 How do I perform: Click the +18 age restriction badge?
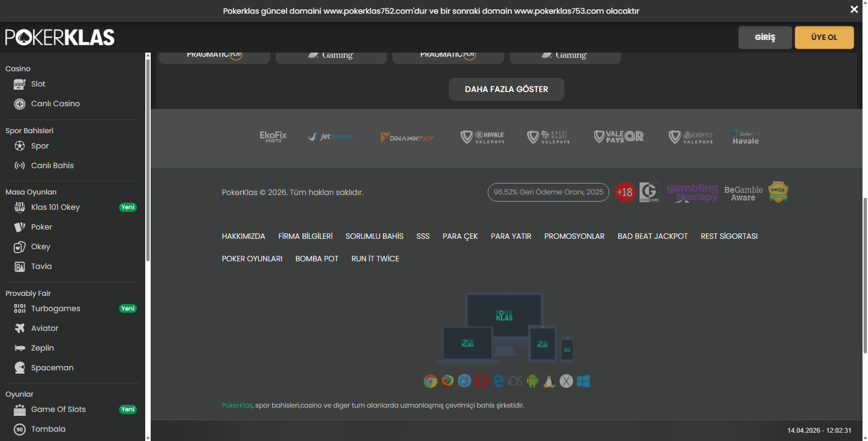(625, 192)
